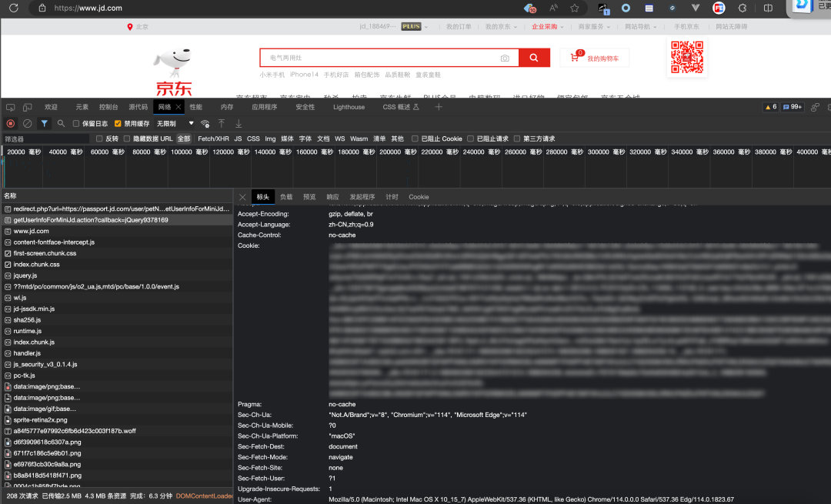Toggle the filter funnel icon in Network toolbar
The width and height of the screenshot is (831, 504).
45,123
